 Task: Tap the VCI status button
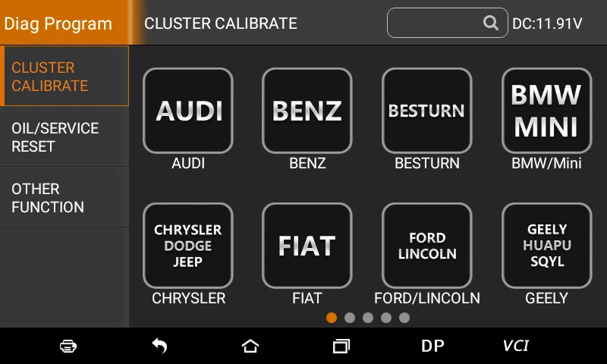pos(516,346)
